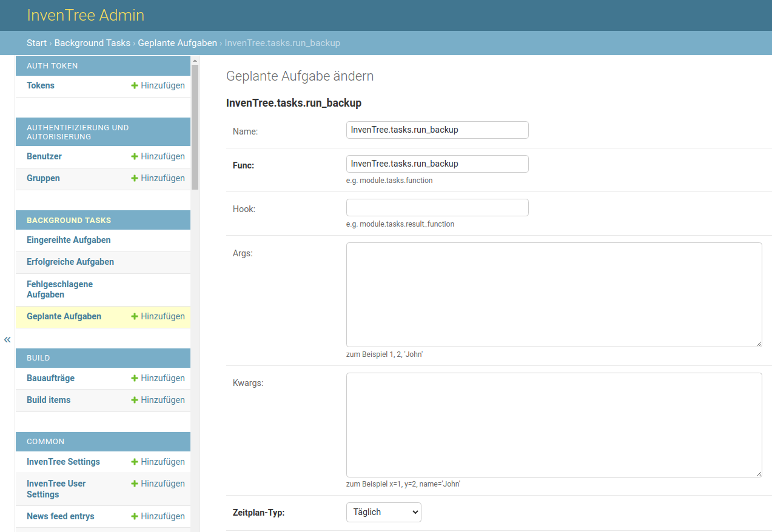Click the hint text 'e.g. module.tasks.function'
Screen dimensions: 772x532
(389, 181)
